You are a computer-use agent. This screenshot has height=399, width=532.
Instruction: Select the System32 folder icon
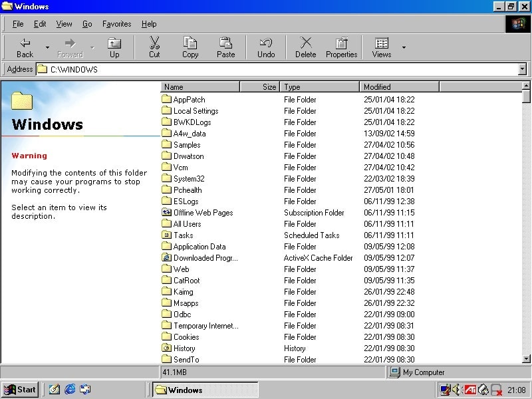point(166,178)
